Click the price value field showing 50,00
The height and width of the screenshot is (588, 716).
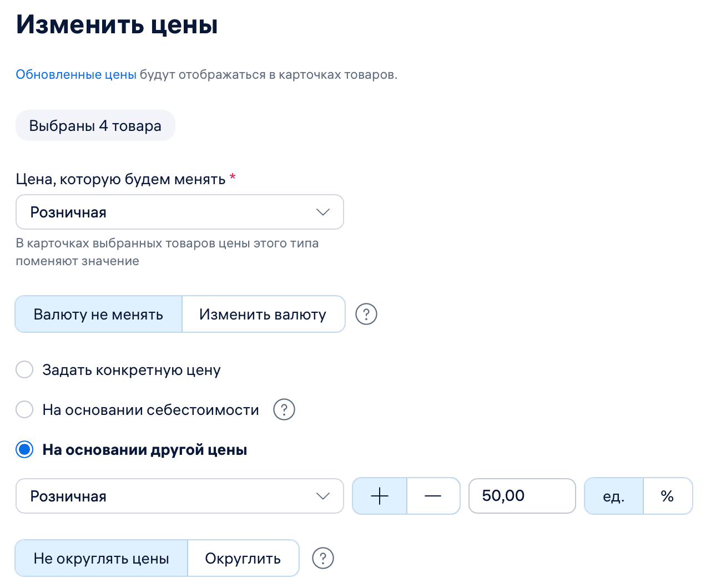521,496
